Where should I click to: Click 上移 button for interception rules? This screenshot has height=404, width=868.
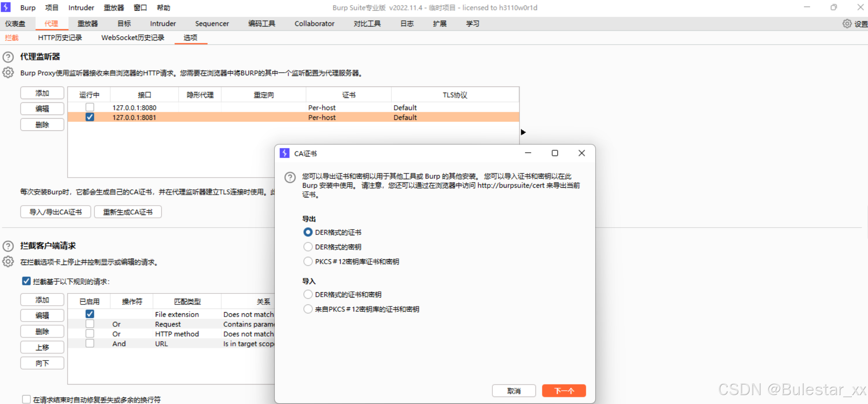[42, 347]
